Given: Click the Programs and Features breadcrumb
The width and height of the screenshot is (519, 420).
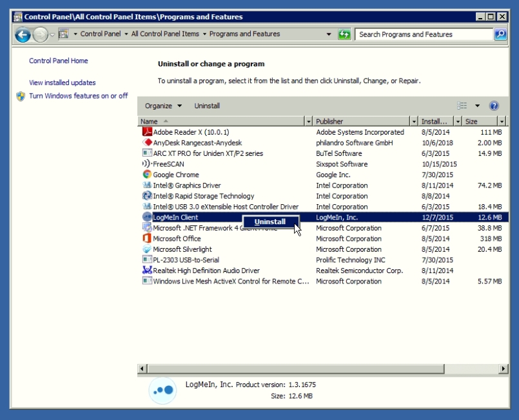Looking at the screenshot, I should [244, 33].
